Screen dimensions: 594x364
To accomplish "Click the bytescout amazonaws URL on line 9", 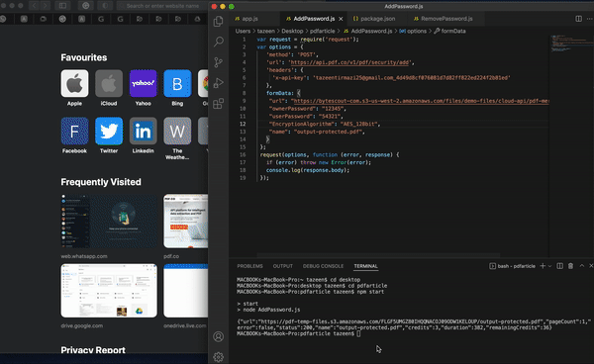I will pos(422,101).
